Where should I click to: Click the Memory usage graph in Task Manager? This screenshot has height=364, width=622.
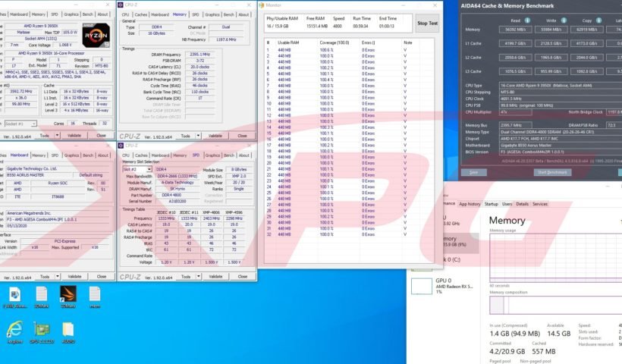pos(555,257)
